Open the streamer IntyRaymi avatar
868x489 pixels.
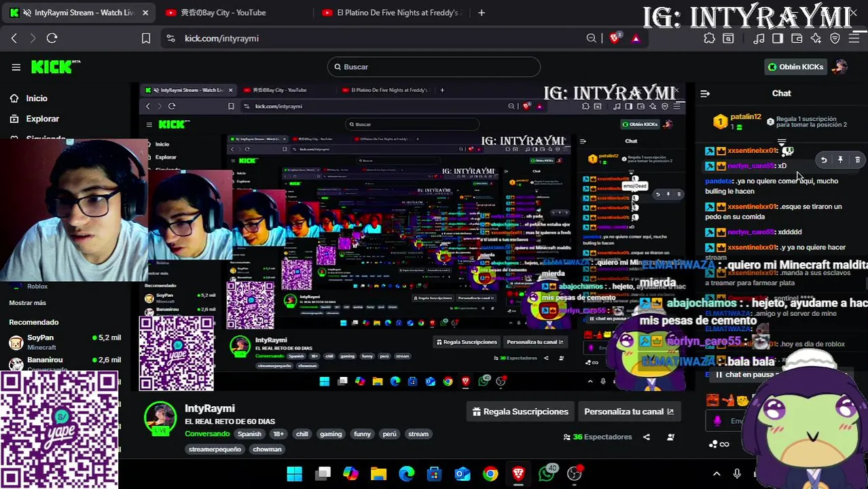(160, 418)
